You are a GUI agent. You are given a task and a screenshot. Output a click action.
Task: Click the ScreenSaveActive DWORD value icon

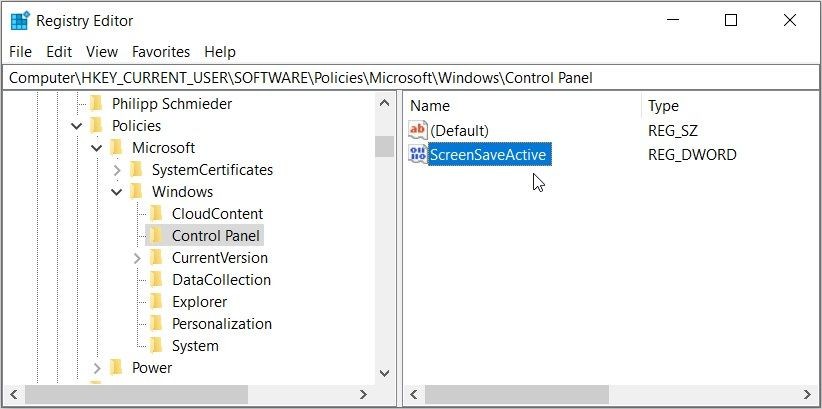[x=418, y=155]
